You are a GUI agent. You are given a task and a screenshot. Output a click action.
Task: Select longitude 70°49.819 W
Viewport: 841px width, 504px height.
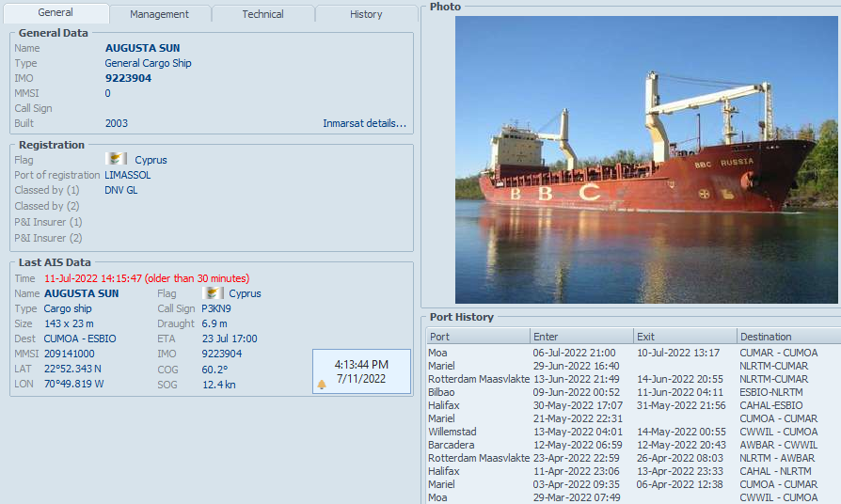pos(74,384)
